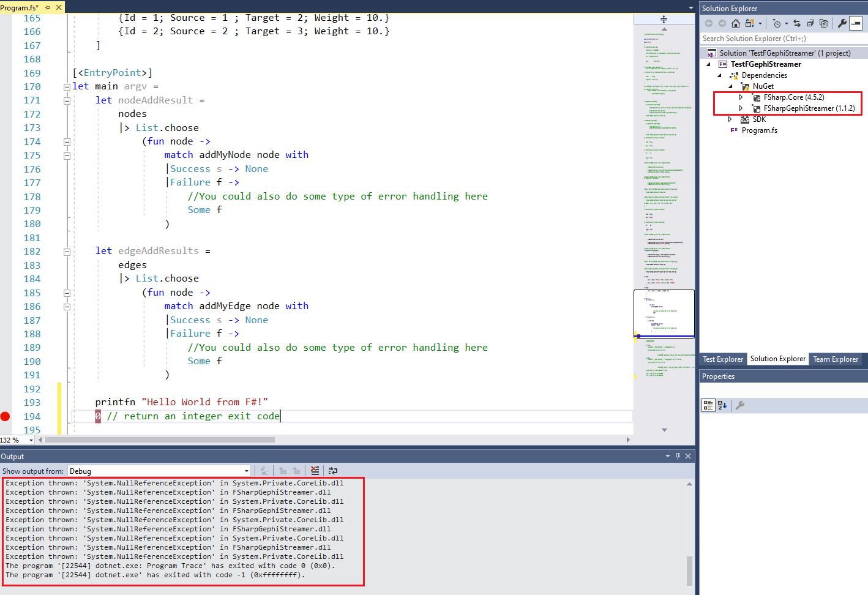Open Pending Changes Filter in Solution Explorer
Viewport: 868px width, 595px height.
click(776, 23)
